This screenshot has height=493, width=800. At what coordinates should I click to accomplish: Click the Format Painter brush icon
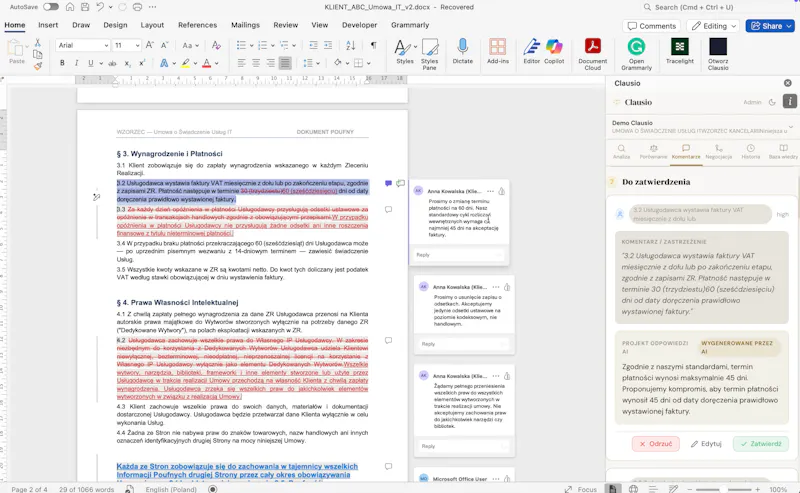click(38, 66)
